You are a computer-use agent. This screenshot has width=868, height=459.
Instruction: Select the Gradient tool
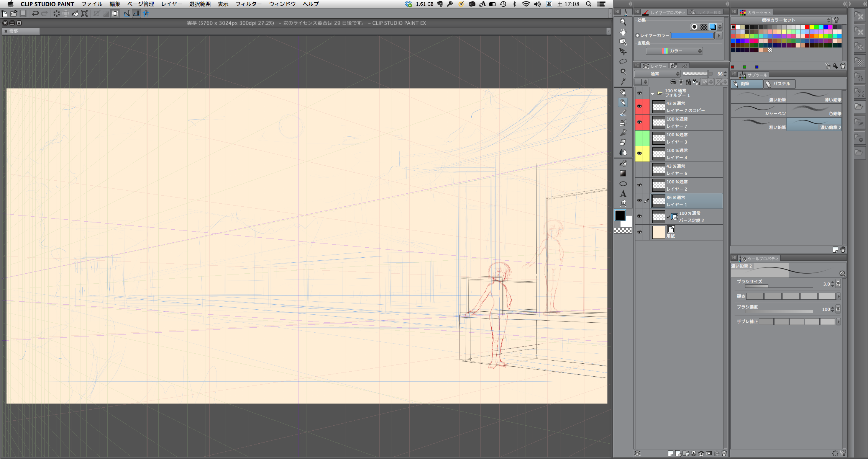click(623, 173)
